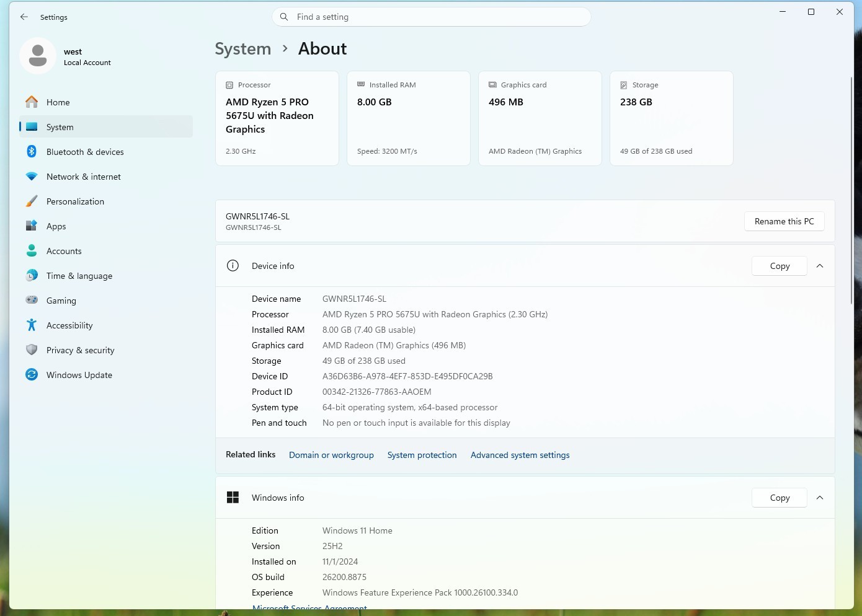The image size is (862, 616).
Task: Copy the Windows info details
Action: pyautogui.click(x=780, y=498)
